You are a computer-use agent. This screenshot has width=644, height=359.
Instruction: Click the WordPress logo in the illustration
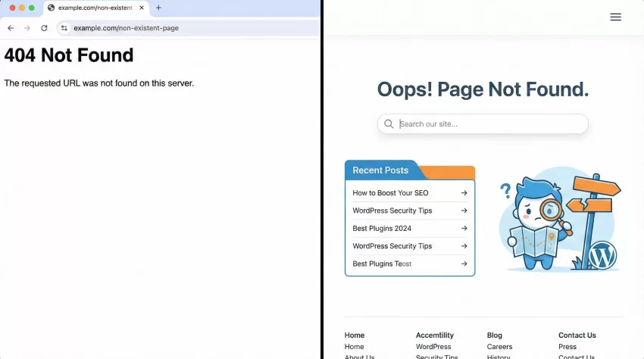602,255
